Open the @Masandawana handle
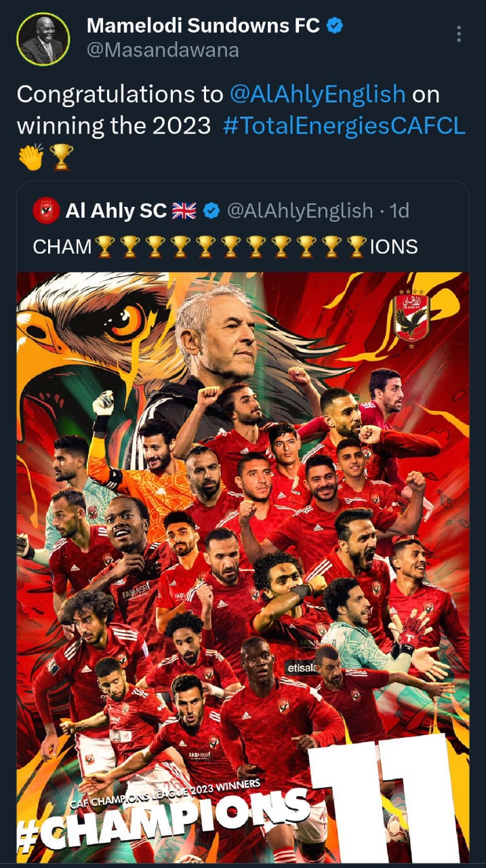 coord(163,50)
